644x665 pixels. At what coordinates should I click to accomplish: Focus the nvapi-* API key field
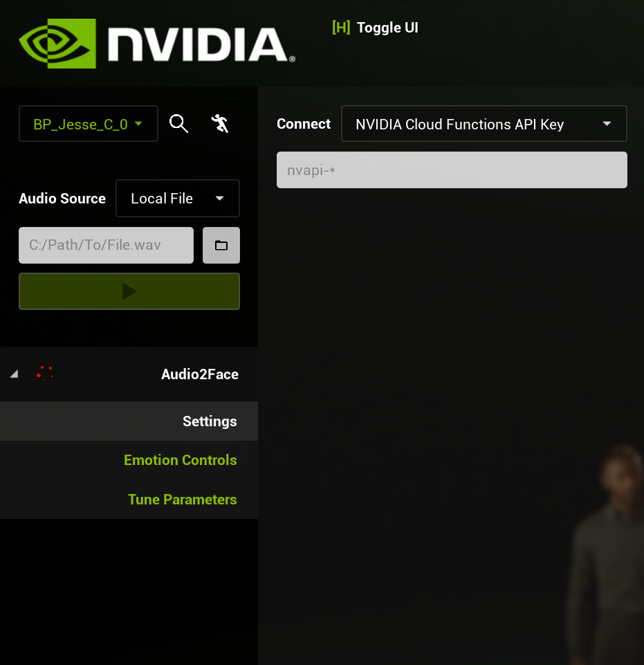[452, 170]
